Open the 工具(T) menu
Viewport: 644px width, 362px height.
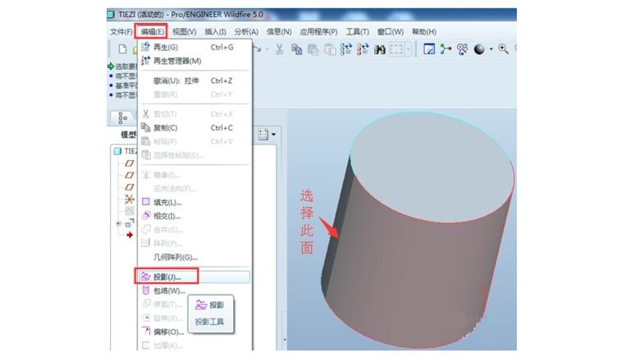358,32
